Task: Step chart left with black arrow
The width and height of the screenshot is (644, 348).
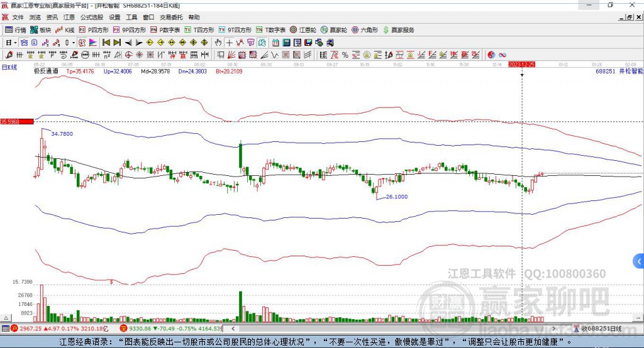Action: point(128,43)
